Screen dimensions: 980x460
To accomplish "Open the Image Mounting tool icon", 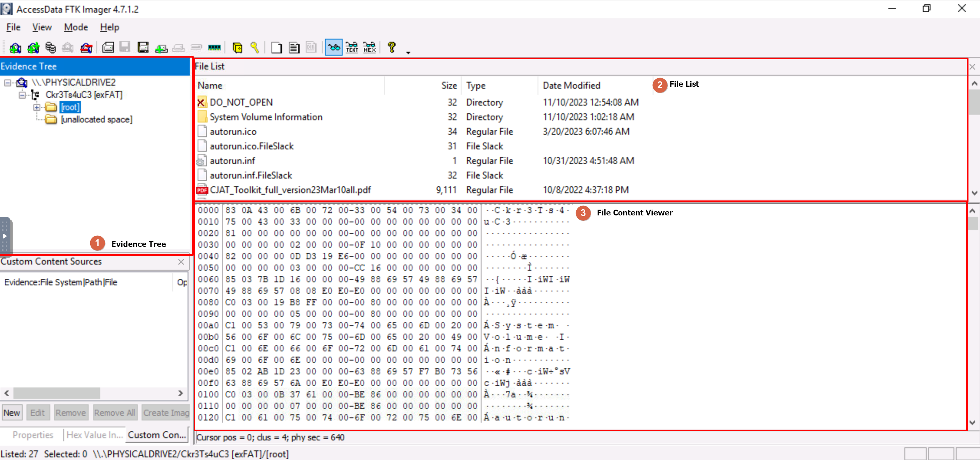I will pos(51,48).
